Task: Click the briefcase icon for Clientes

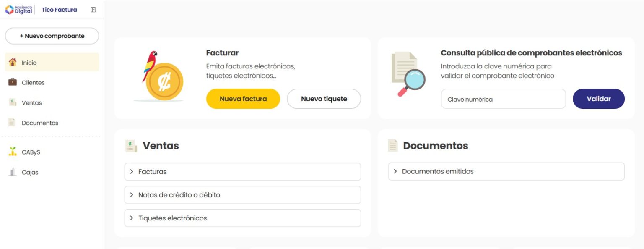Action: 13,82
